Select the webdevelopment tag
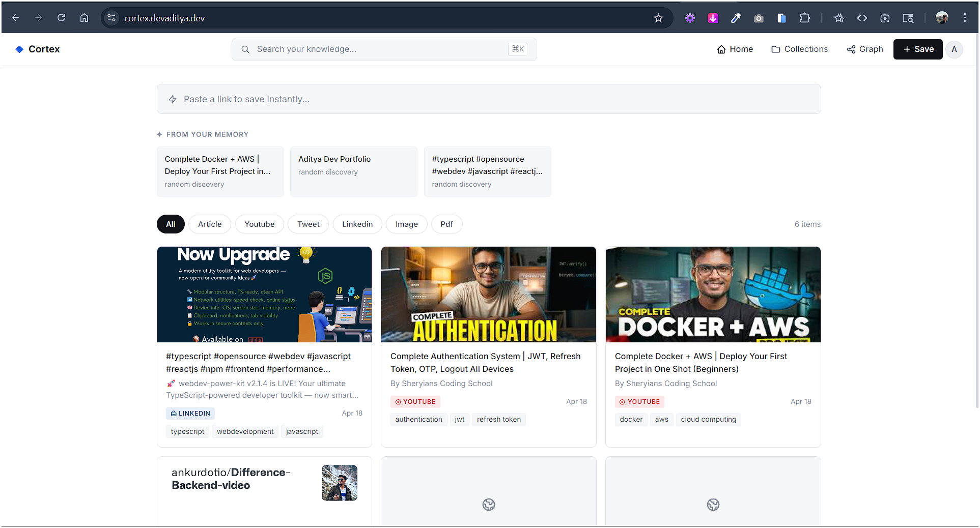 click(245, 432)
